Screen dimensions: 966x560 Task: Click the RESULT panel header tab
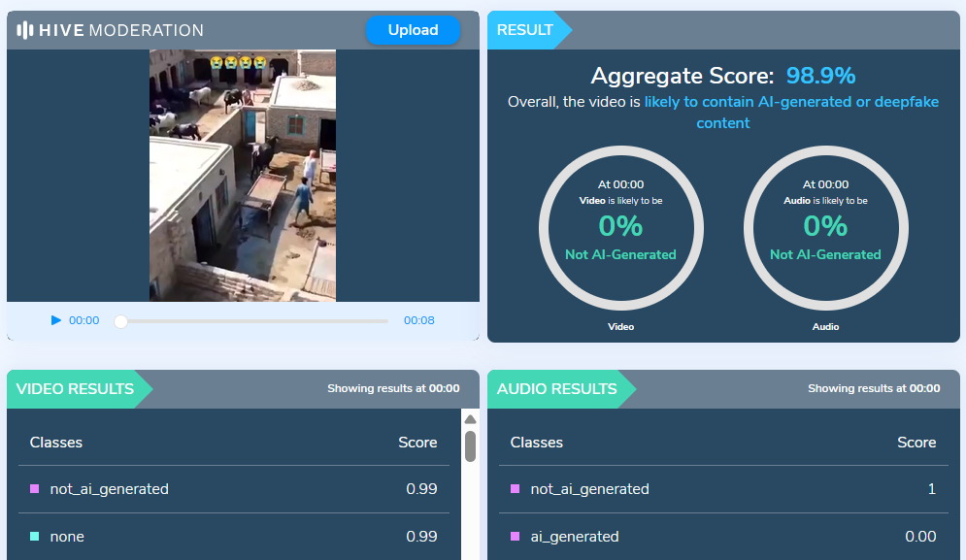(525, 30)
